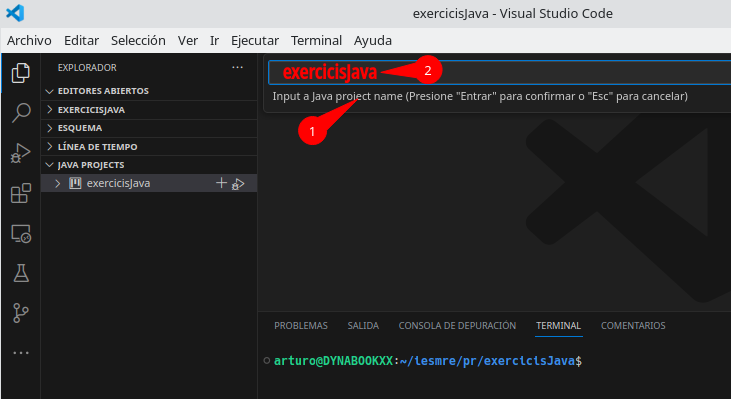This screenshot has height=399, width=731.
Task: Show additional views ellipsis in activity bar
Action: coord(21,353)
